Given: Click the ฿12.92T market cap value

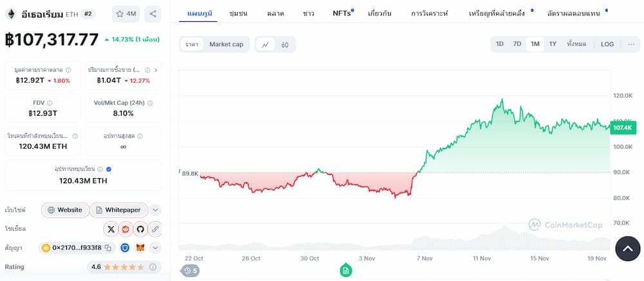Looking at the screenshot, I should point(30,80).
